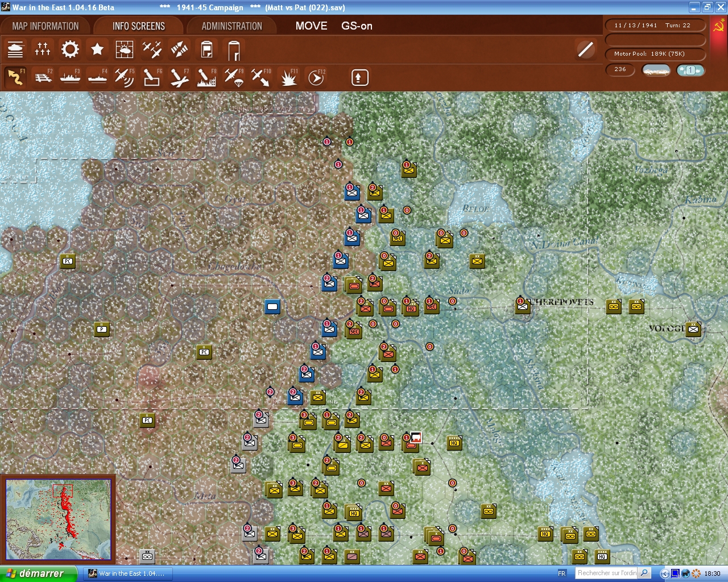Select air recon mode (F5) icon
The image size is (728, 582).
[125, 77]
